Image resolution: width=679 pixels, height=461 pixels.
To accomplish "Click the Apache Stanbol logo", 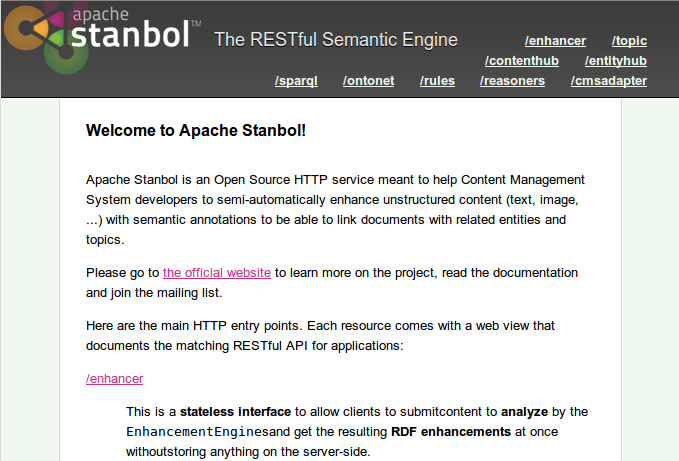I will (102, 37).
